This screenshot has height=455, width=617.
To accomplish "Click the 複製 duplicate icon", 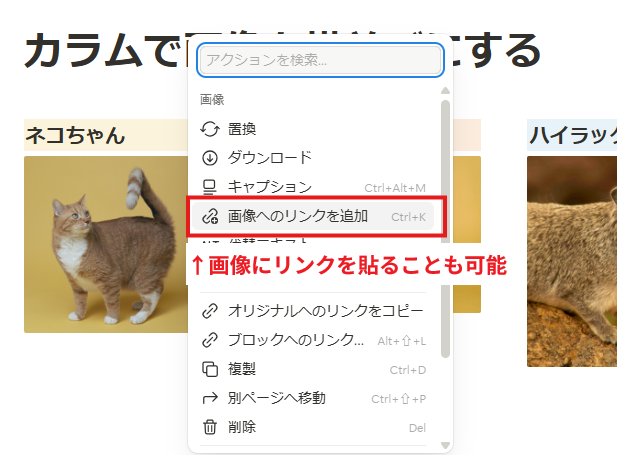I will pos(210,369).
